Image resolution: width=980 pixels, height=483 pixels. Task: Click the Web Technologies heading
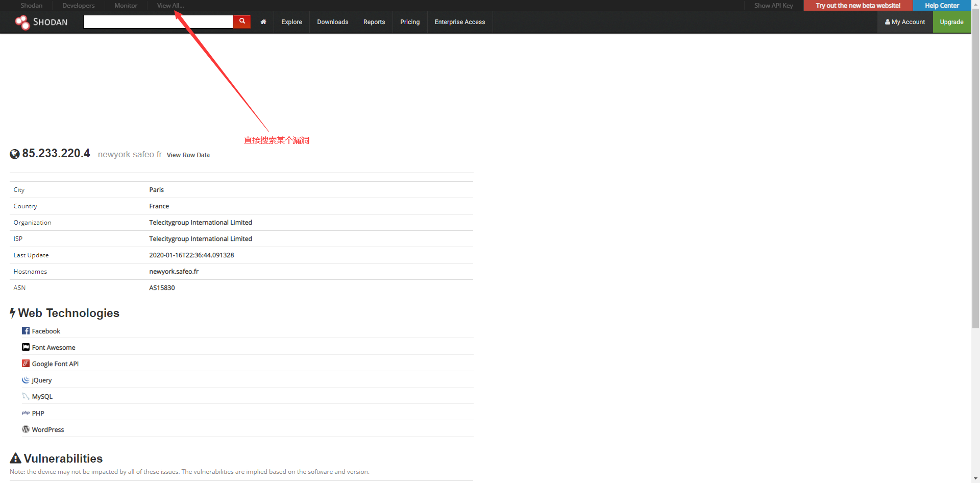pyautogui.click(x=69, y=313)
